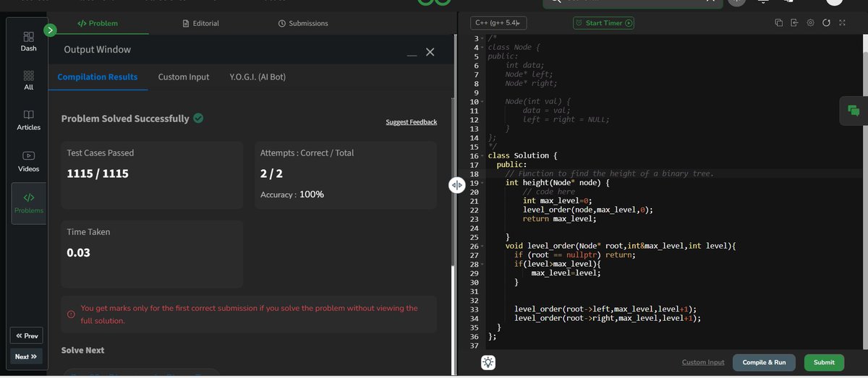Viewport: 868px width, 378px height.
Task: Open editor settings gear icon
Action: point(810,23)
